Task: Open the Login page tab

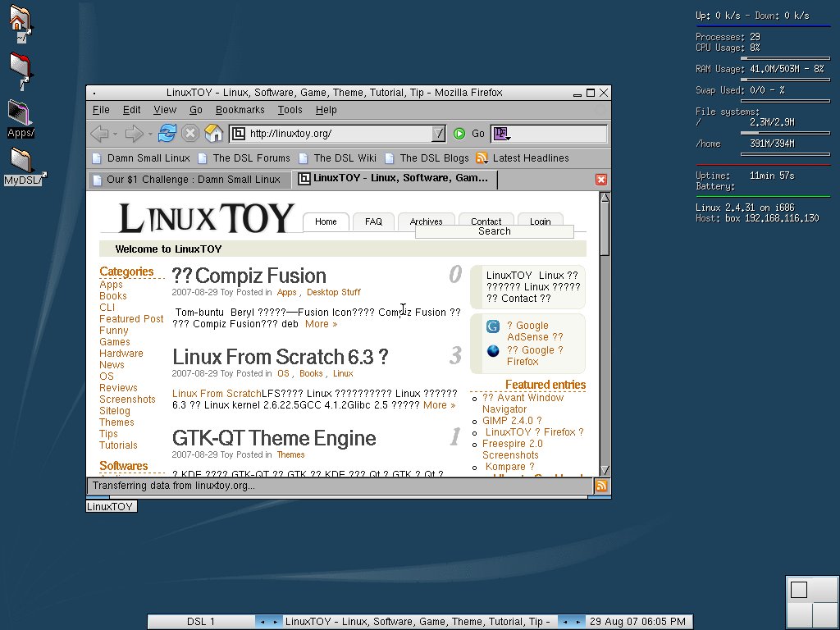Action: click(x=540, y=221)
